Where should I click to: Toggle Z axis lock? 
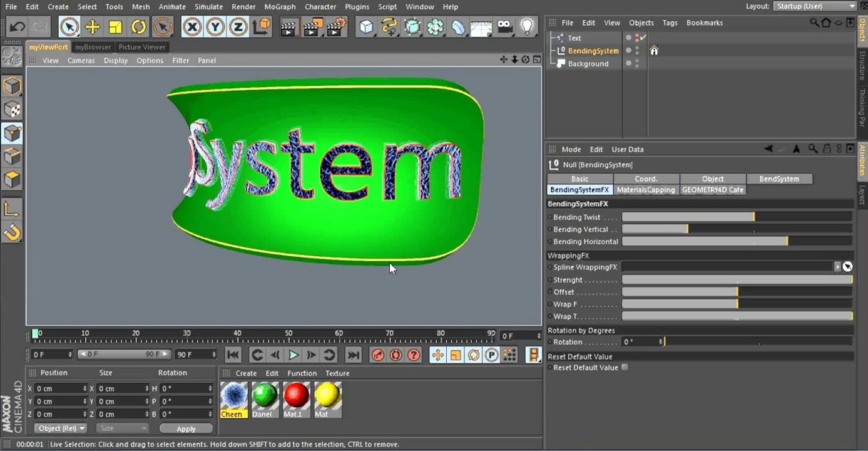238,26
